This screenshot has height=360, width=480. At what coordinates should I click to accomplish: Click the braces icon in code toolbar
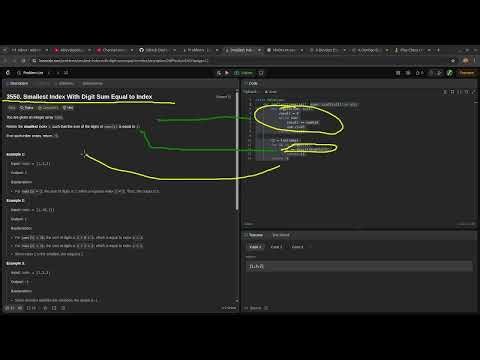click(460, 92)
